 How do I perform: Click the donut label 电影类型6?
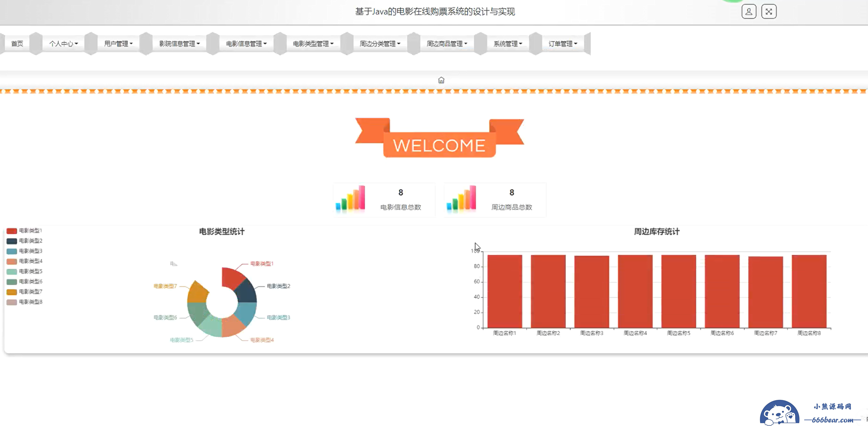[x=165, y=318]
